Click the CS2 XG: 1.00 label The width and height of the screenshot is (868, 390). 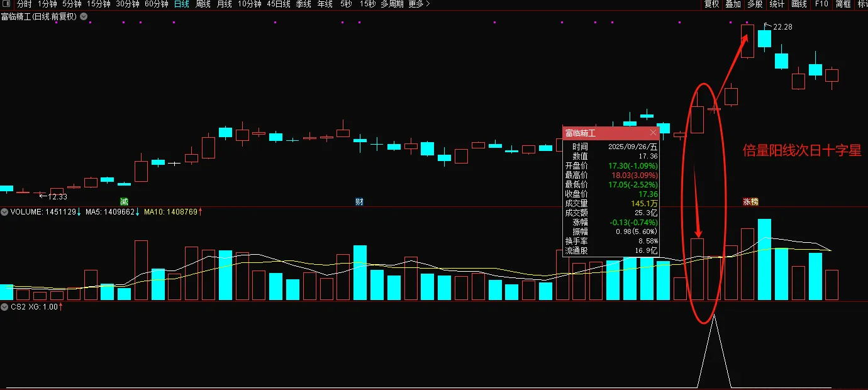point(35,307)
